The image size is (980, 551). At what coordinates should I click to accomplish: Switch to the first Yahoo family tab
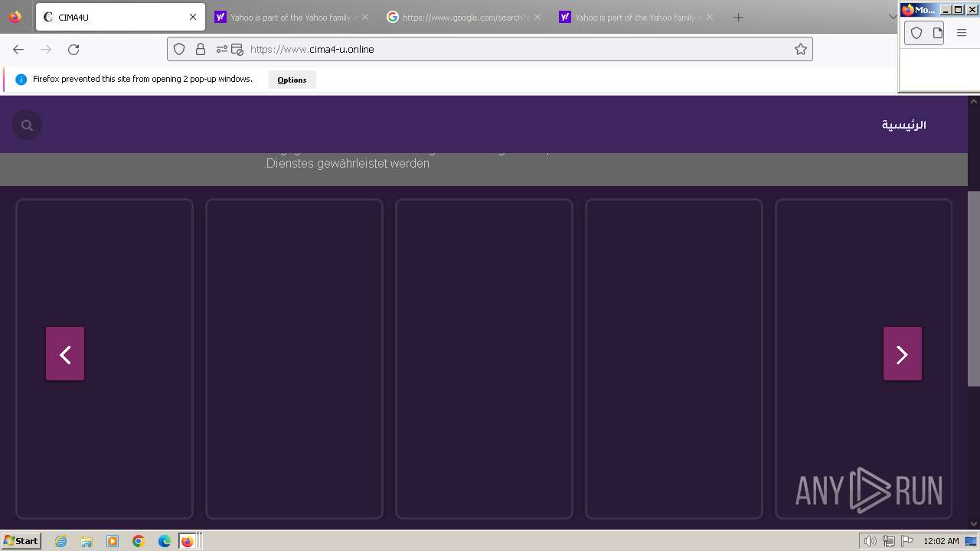[x=291, y=17]
